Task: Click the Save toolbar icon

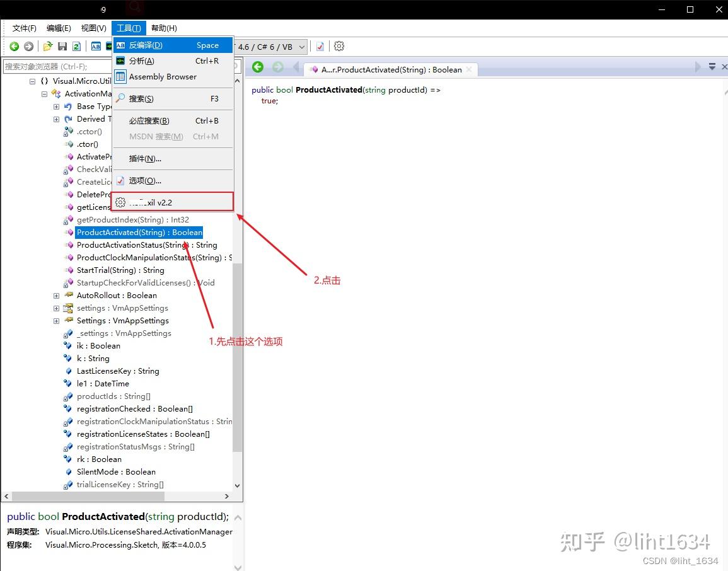Action: tap(62, 46)
